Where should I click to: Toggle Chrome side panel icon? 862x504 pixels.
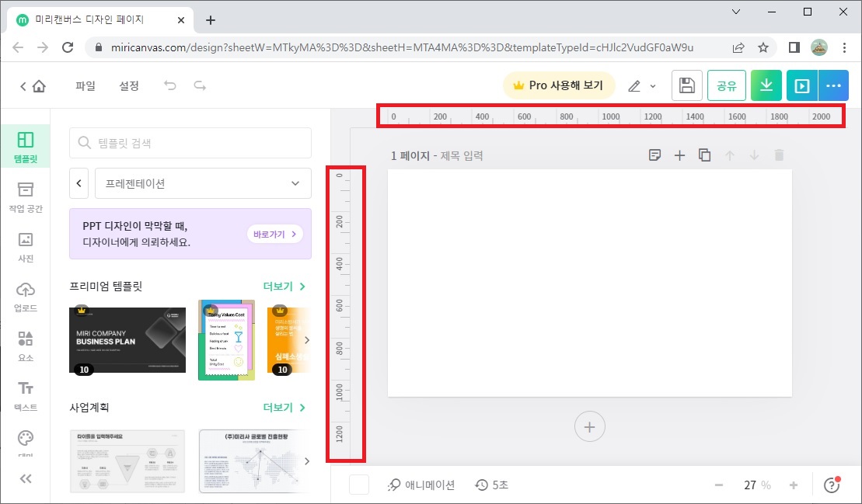(794, 47)
